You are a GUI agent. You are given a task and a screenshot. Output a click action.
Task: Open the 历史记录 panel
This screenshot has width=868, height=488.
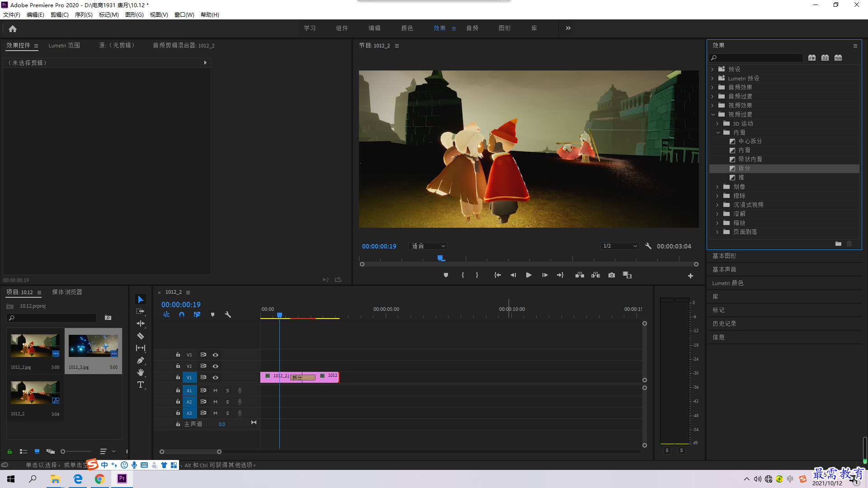click(724, 324)
